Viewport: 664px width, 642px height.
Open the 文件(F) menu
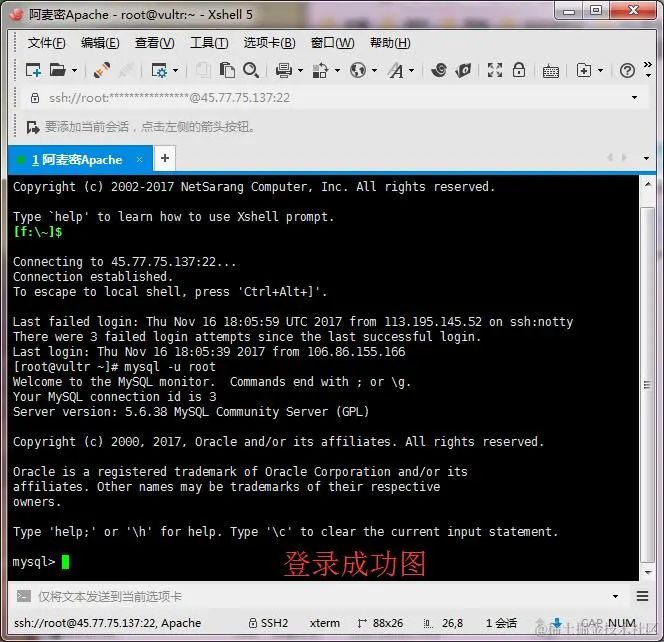(47, 43)
